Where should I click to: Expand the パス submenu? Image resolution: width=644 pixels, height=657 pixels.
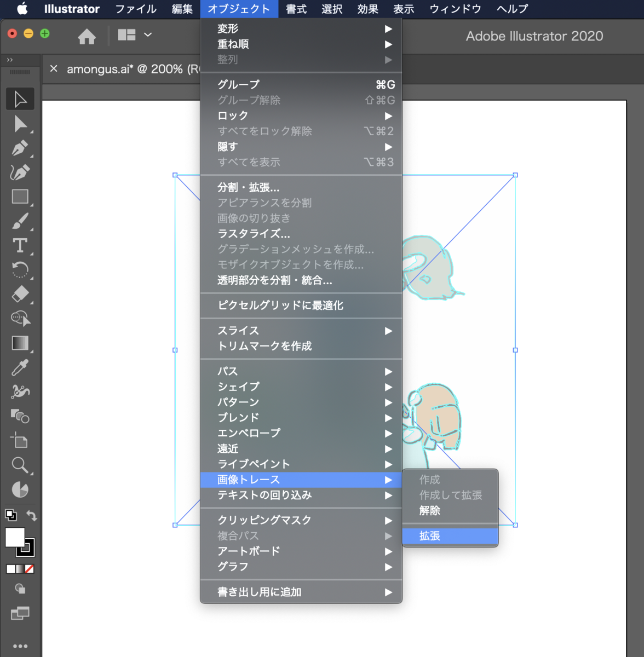pos(301,371)
